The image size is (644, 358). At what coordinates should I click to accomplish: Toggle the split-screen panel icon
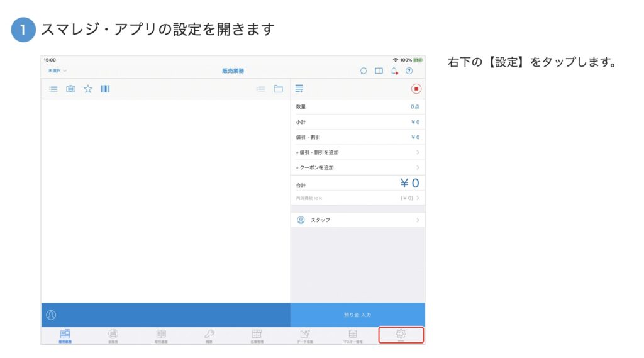tap(379, 71)
